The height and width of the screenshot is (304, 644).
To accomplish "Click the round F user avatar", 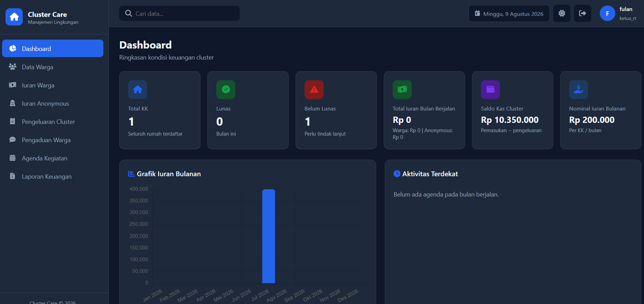I will click(607, 13).
